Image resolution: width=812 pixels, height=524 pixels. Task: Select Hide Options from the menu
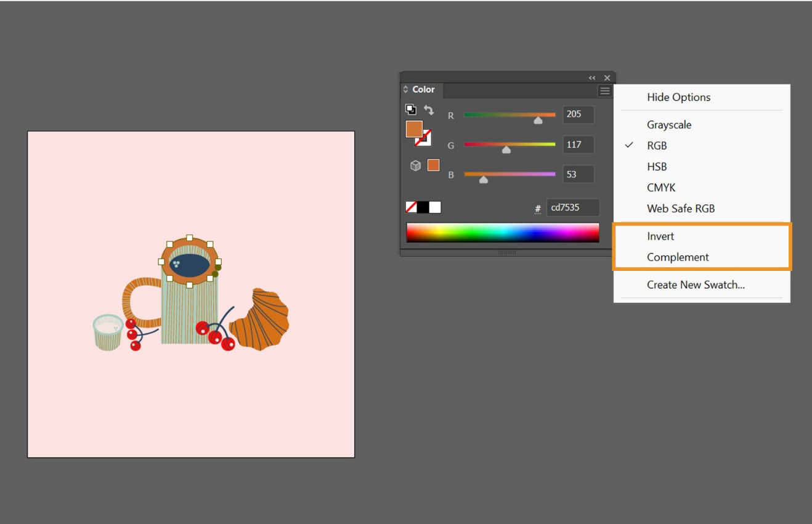[678, 97]
